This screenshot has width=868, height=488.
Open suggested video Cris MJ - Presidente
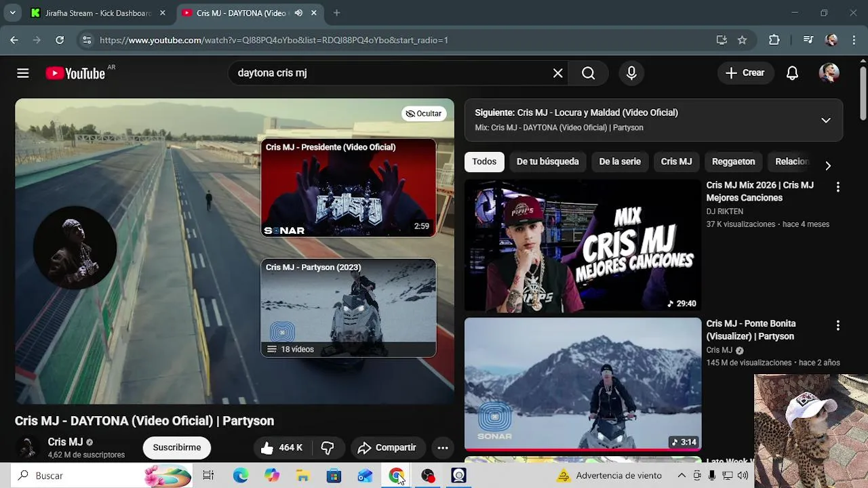[x=349, y=188]
